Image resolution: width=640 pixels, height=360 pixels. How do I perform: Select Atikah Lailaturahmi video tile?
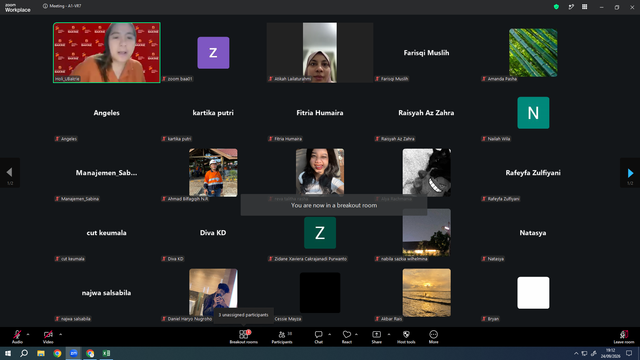320,53
